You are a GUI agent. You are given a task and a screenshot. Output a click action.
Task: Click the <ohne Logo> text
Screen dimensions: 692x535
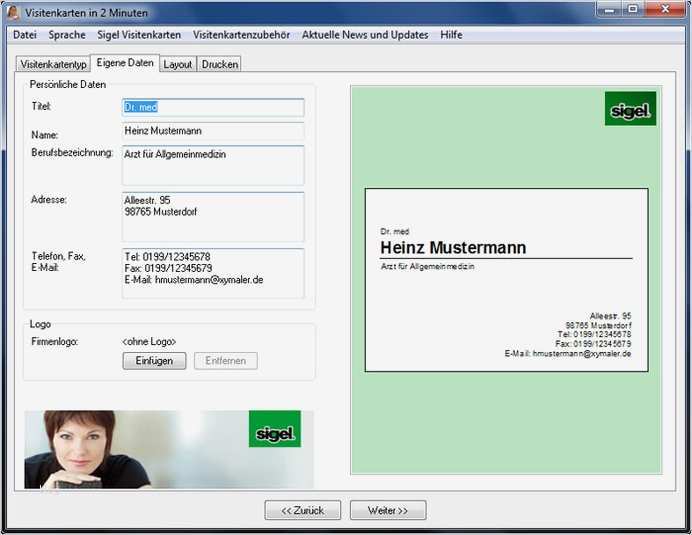click(x=149, y=342)
